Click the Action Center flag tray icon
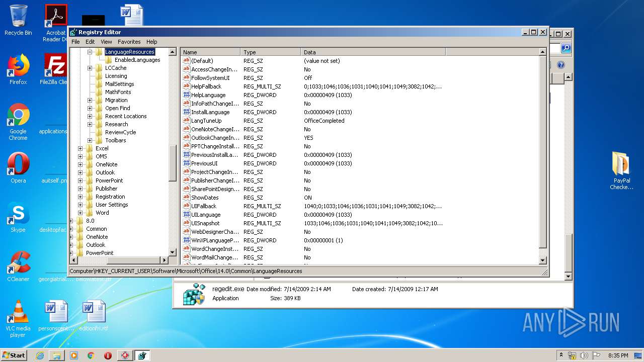Image resolution: width=644 pixels, height=362 pixels. (596, 355)
